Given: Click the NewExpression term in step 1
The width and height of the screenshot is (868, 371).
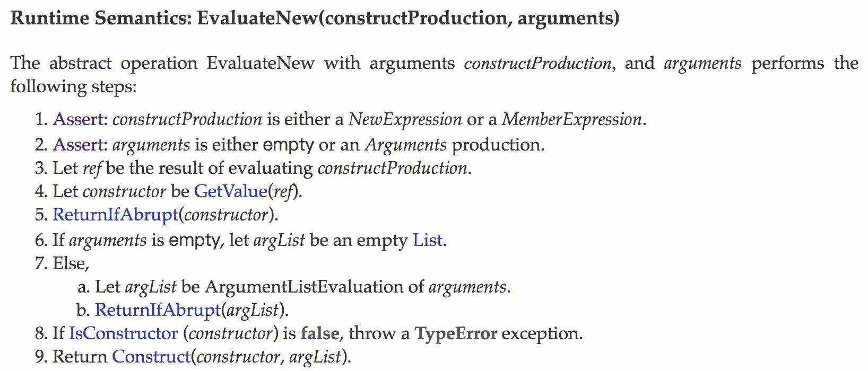Looking at the screenshot, I should 405,119.
